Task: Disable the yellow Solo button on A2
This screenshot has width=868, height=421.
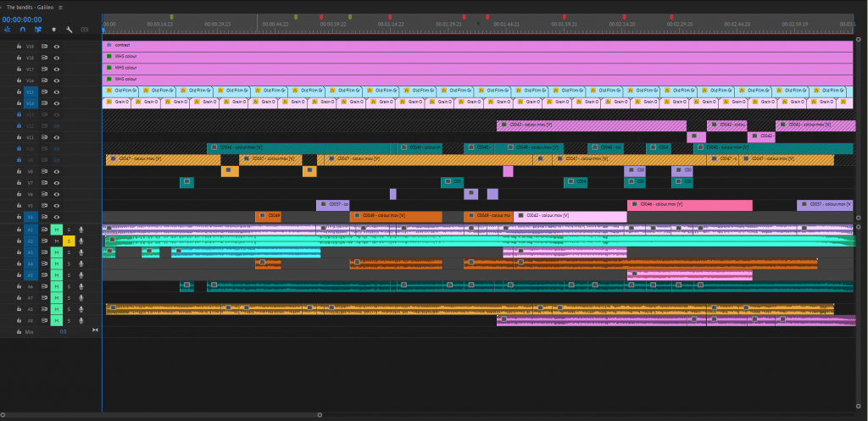Action: pyautogui.click(x=69, y=241)
